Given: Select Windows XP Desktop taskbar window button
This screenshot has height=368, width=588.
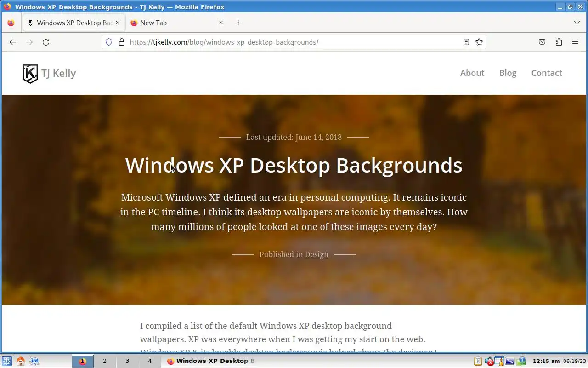Looking at the screenshot, I should [210, 361].
